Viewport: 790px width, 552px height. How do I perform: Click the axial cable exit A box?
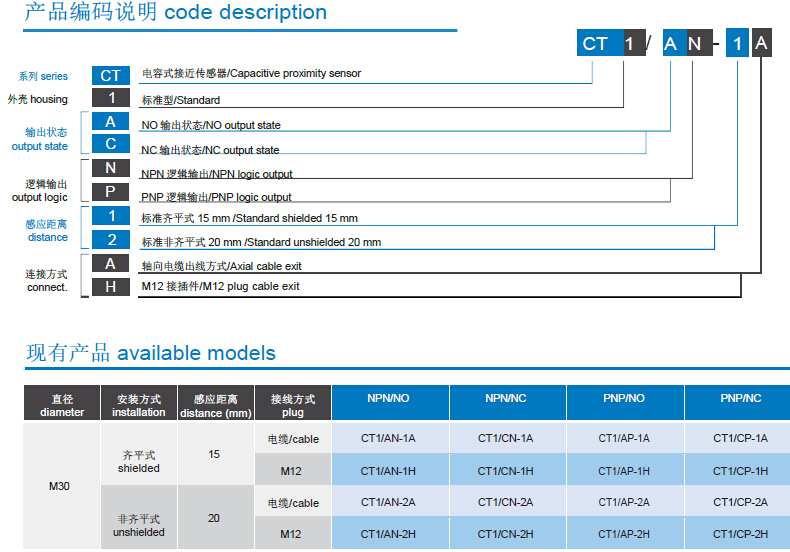click(110, 263)
